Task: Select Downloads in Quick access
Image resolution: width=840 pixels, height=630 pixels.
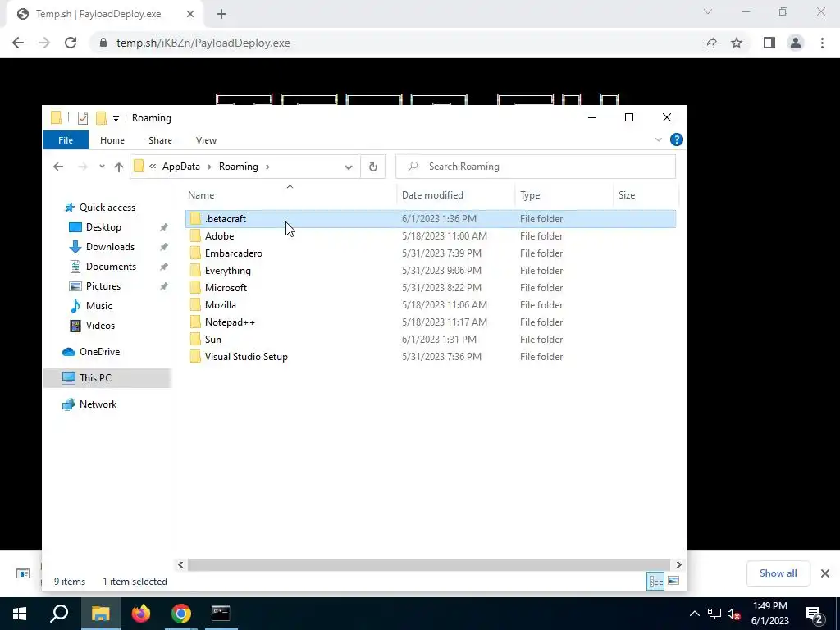Action: [x=110, y=246]
